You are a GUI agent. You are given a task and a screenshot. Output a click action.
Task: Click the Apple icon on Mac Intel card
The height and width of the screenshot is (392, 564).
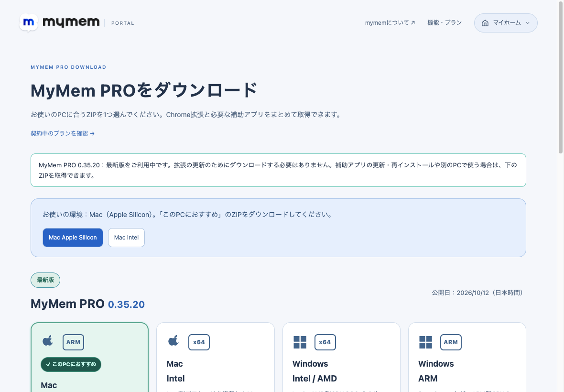[174, 340]
